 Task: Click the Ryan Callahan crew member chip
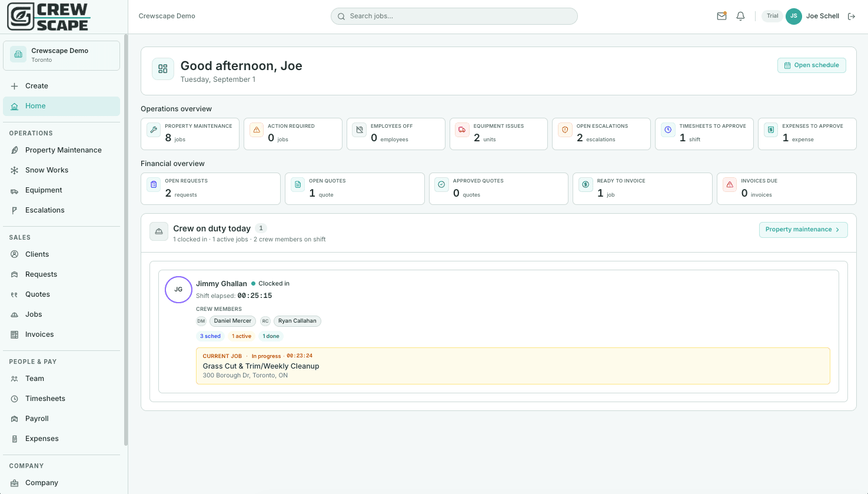point(297,321)
